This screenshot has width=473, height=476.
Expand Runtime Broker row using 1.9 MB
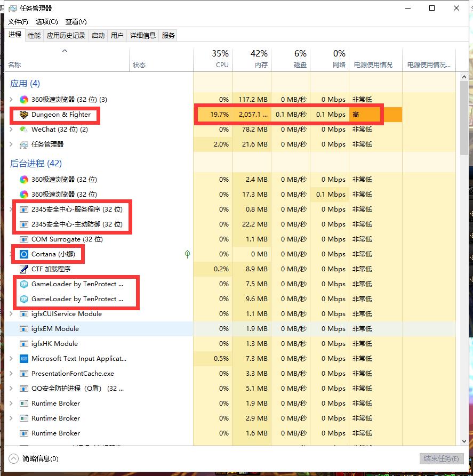coord(11,403)
